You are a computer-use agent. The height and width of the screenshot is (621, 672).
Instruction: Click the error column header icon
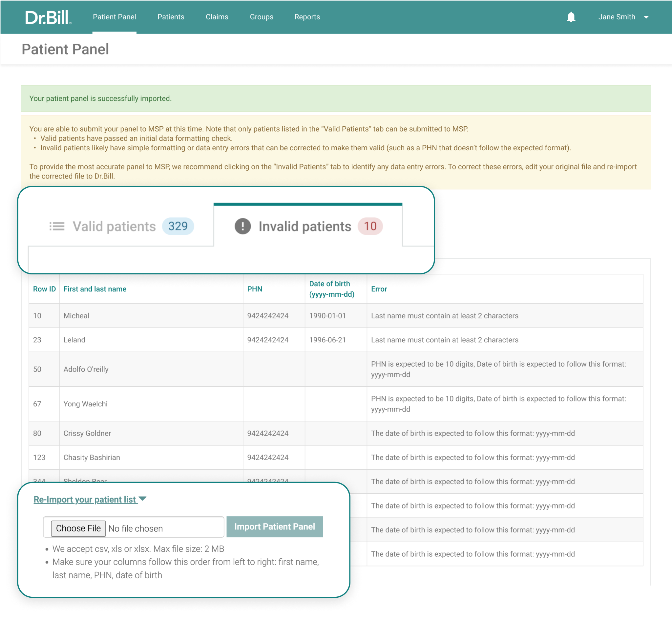[x=378, y=289]
